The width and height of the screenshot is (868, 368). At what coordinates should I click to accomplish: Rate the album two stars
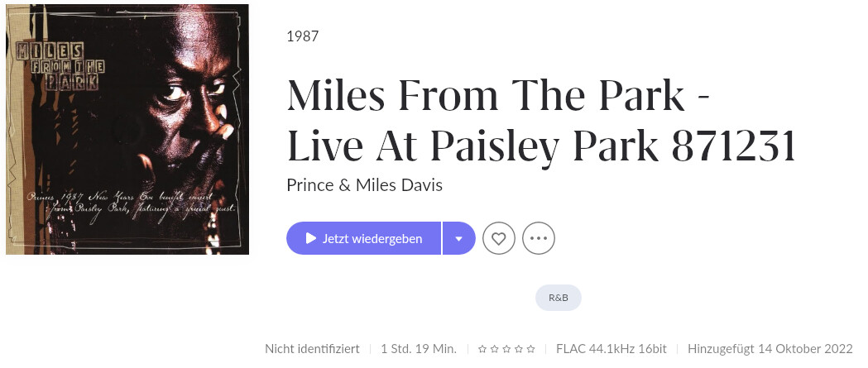pos(494,349)
